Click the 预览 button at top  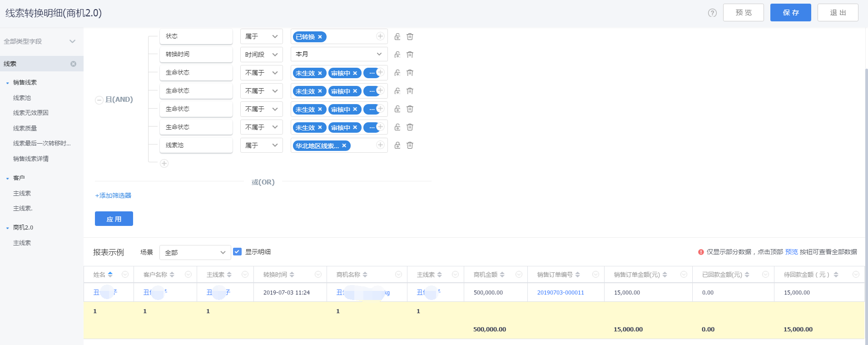point(744,12)
